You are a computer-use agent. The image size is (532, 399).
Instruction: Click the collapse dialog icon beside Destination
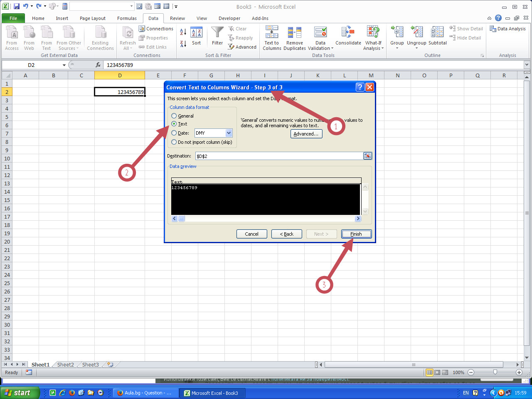pyautogui.click(x=367, y=156)
